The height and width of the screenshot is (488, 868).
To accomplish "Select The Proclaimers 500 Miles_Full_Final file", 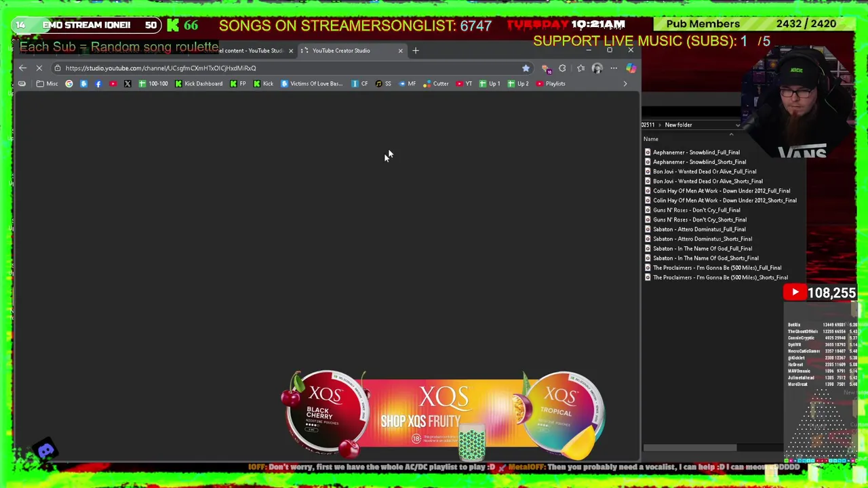I will (713, 268).
